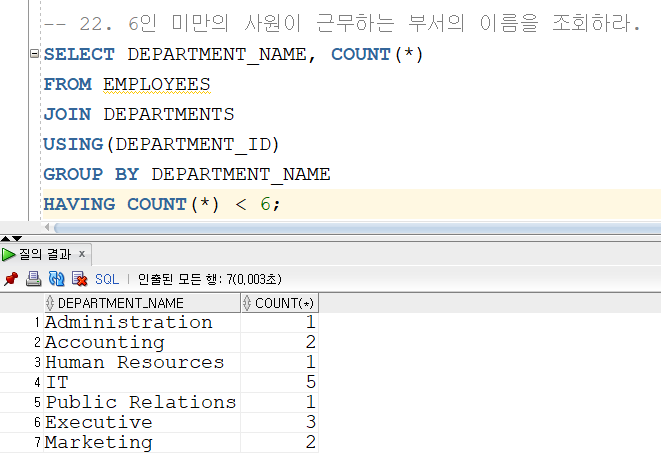
Task: Click the green run icon on results tab
Action: pyautogui.click(x=8, y=254)
